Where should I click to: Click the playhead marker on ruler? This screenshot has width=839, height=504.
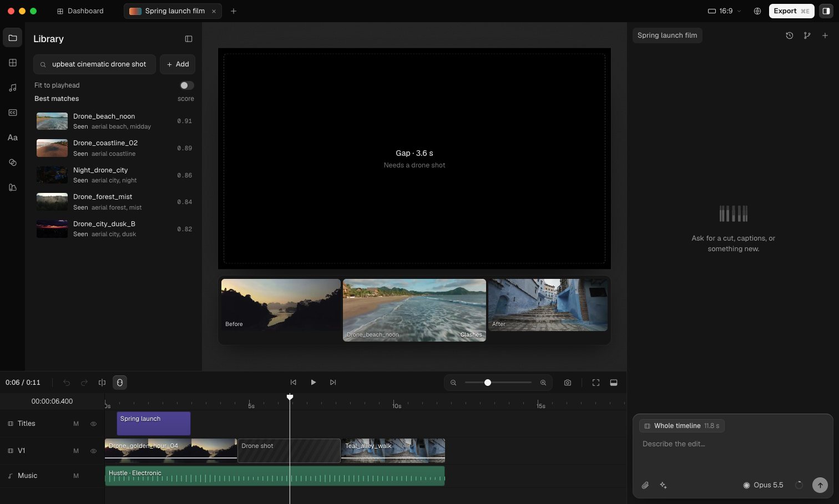tap(290, 397)
